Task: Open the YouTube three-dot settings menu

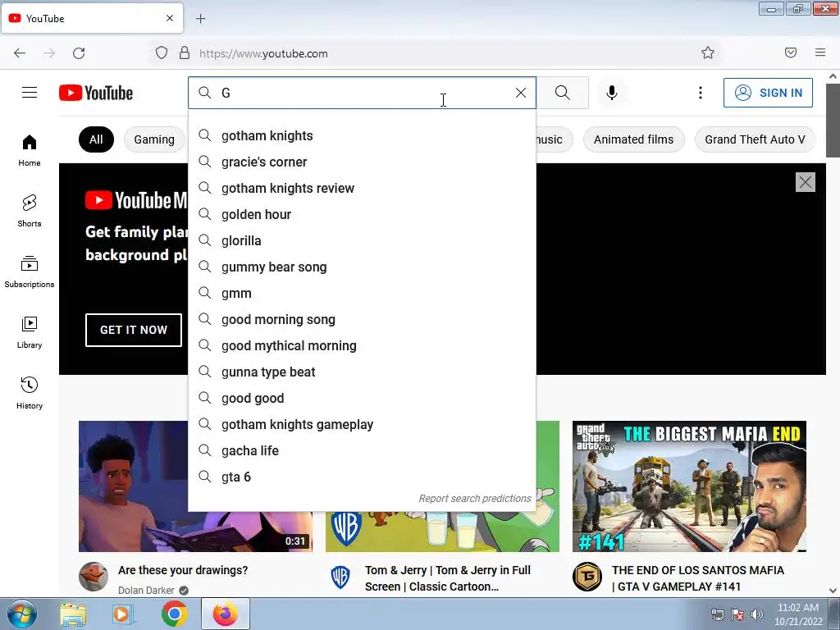Action: (701, 93)
